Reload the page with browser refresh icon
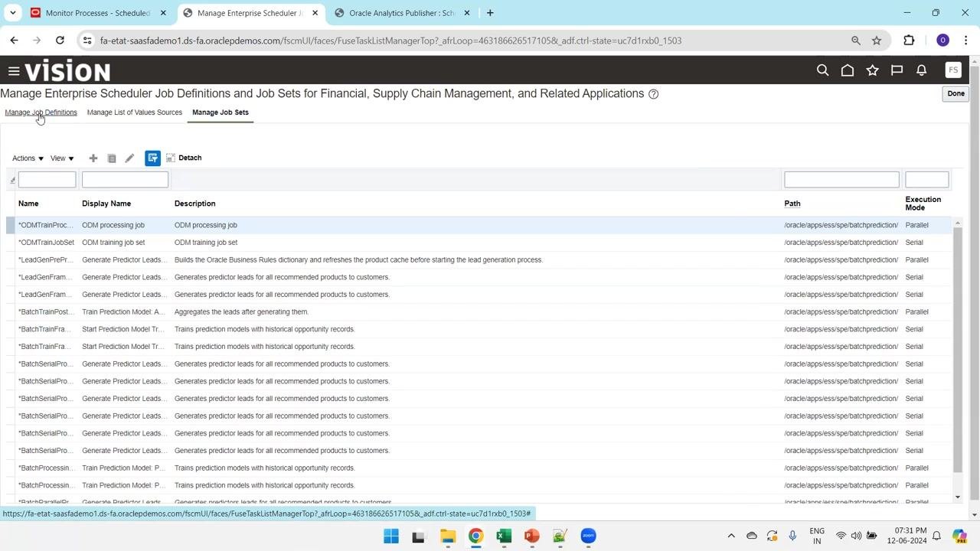980x551 pixels. click(x=60, y=41)
